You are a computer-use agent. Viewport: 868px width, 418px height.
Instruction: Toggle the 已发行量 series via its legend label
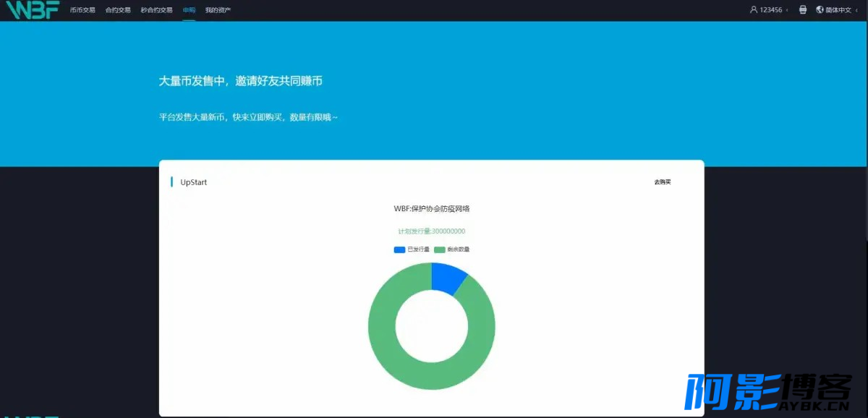pos(418,249)
